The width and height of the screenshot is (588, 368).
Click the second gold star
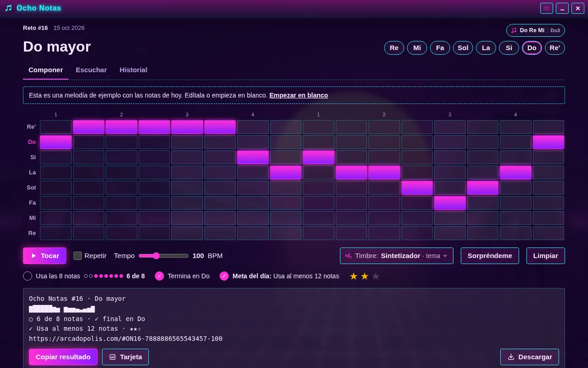(x=365, y=276)
